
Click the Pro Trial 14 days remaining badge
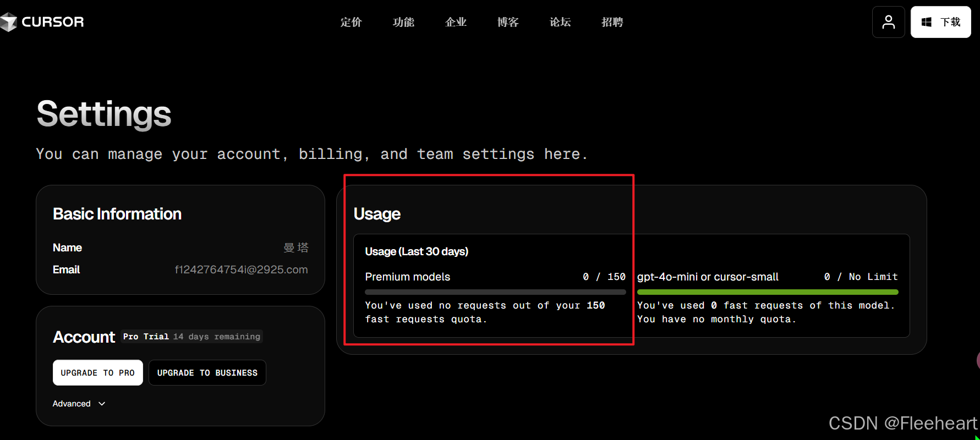tap(191, 336)
